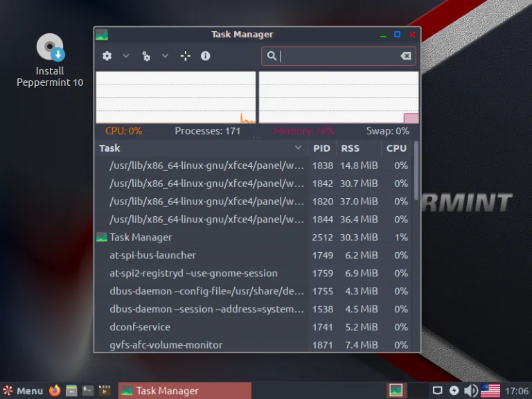Viewport: 532px width, 399px height.
Task: Sort processes by the PID column
Action: point(321,148)
